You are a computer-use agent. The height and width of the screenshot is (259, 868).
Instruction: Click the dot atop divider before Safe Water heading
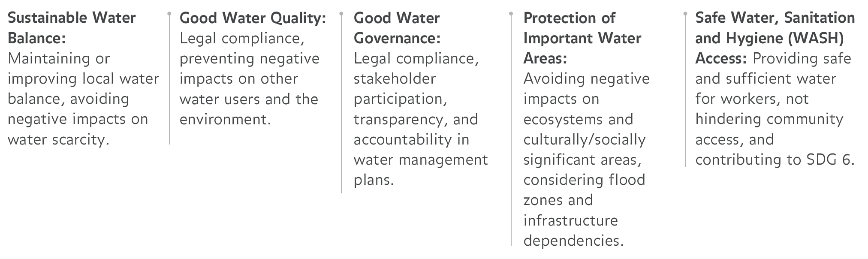click(x=685, y=14)
